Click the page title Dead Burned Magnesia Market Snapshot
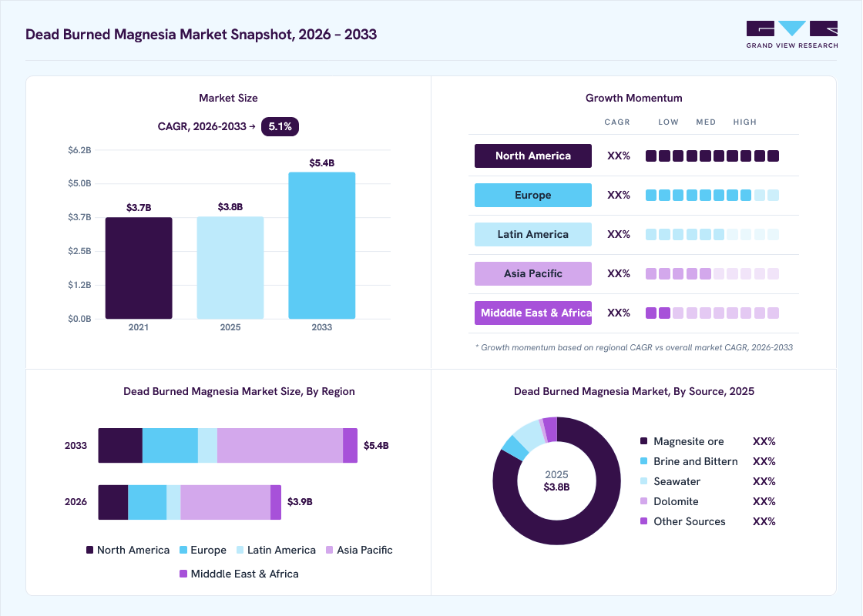The width and height of the screenshot is (863, 616). click(201, 35)
